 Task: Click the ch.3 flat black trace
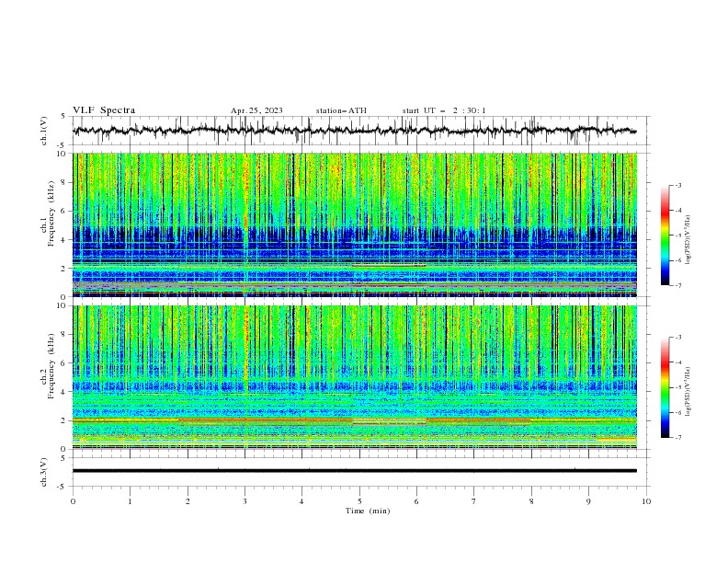coord(354,471)
